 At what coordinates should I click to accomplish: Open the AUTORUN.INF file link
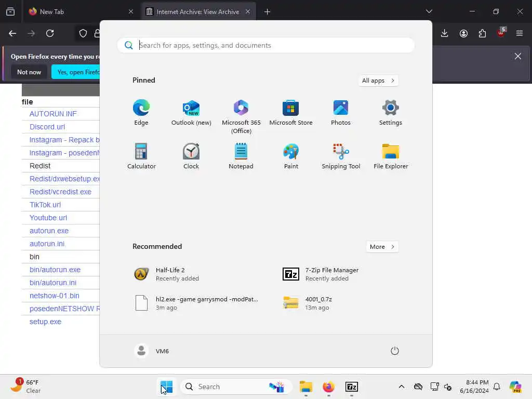pyautogui.click(x=54, y=114)
